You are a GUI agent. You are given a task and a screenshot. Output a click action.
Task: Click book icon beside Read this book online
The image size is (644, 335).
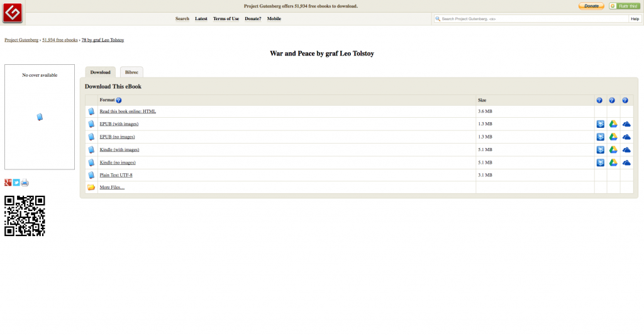click(x=91, y=111)
